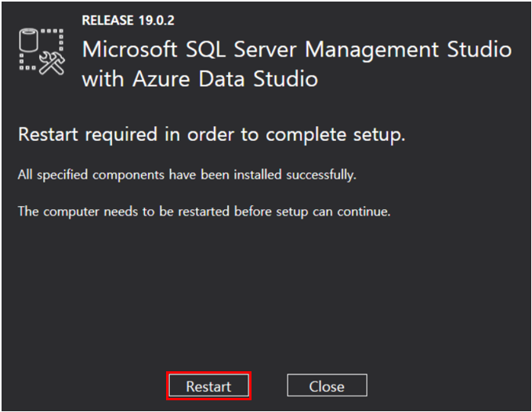Screen dimensions: 532x412
Task: Click the words 'All specified components'
Action: click(x=91, y=175)
